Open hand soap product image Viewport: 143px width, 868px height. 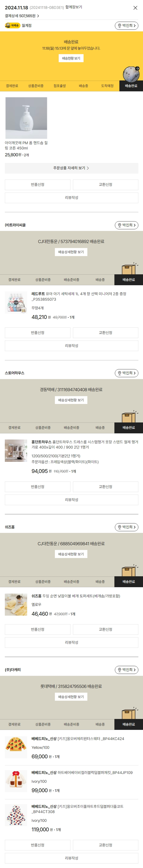coord(26,118)
